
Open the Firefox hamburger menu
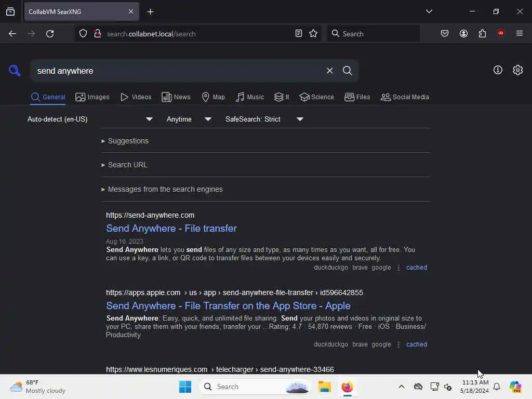click(x=519, y=33)
